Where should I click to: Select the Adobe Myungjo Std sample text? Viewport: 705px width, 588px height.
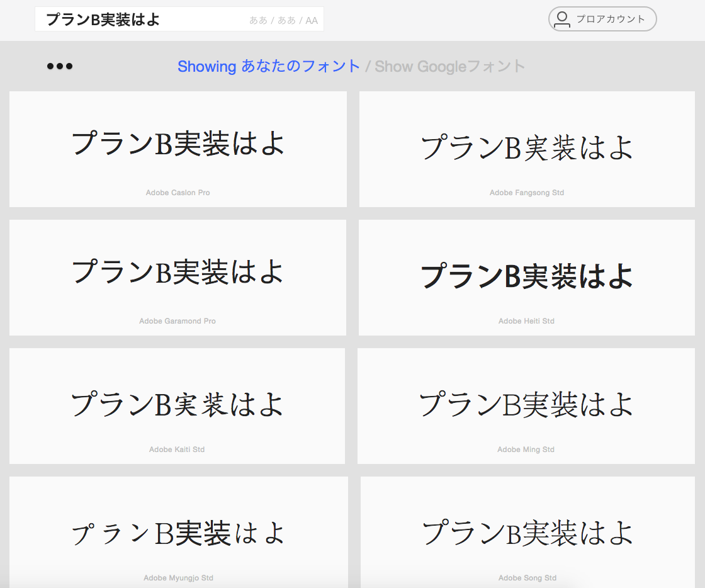pyautogui.click(x=178, y=533)
